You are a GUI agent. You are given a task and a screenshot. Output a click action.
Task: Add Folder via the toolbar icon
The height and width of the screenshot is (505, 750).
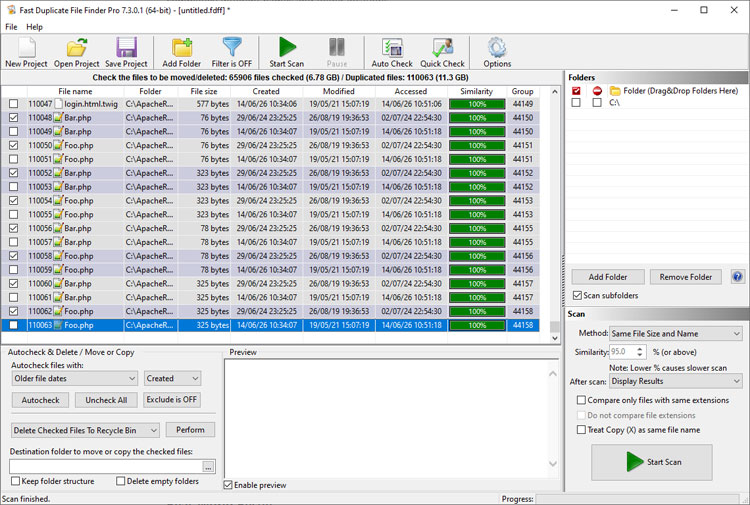pos(182,52)
